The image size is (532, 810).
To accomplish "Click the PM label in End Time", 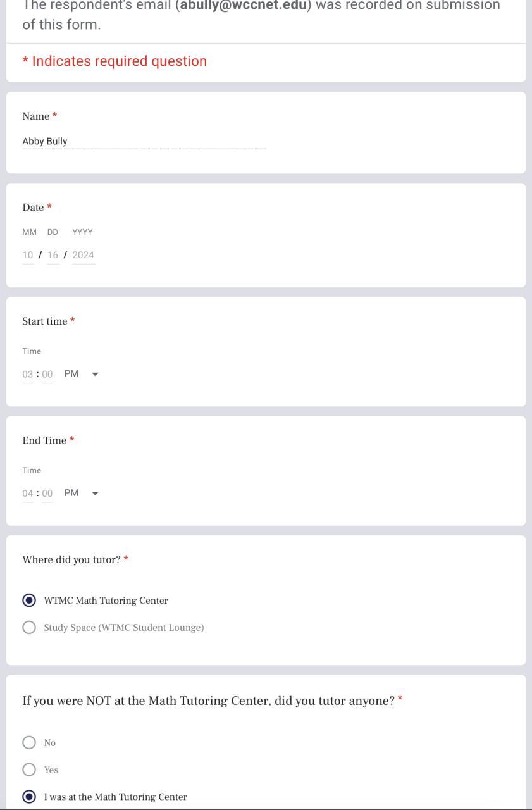I will coord(71,493).
